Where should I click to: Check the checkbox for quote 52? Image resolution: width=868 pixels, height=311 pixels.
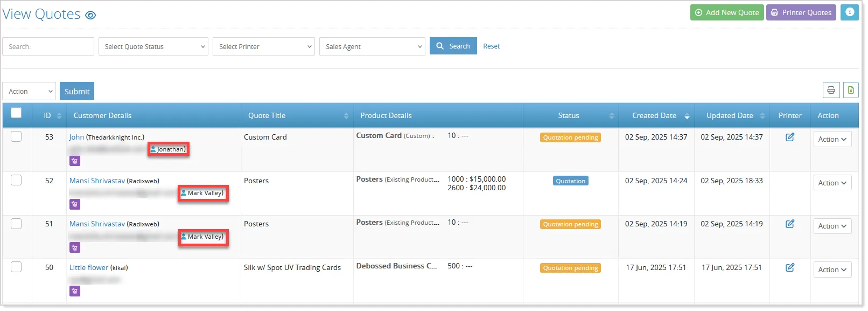(x=16, y=180)
